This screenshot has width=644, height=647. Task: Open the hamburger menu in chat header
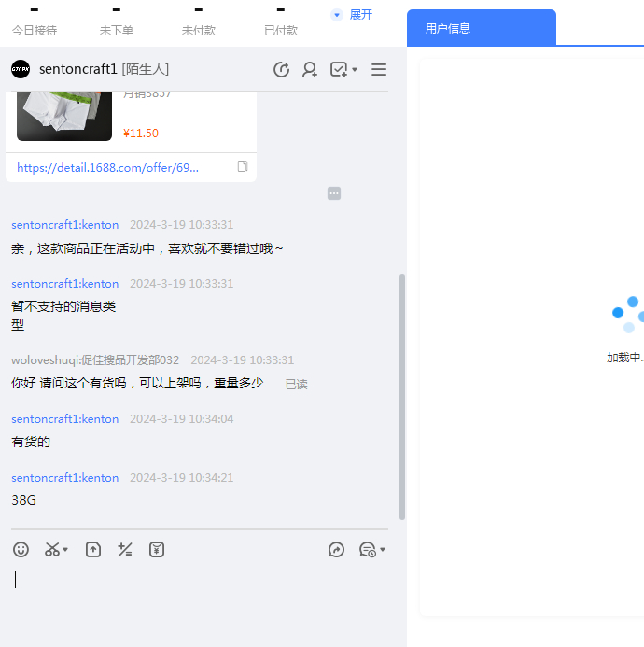(379, 69)
